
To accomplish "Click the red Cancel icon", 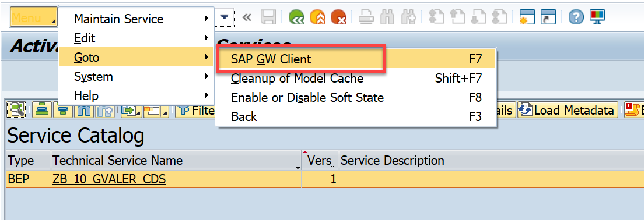I will 338,17.
